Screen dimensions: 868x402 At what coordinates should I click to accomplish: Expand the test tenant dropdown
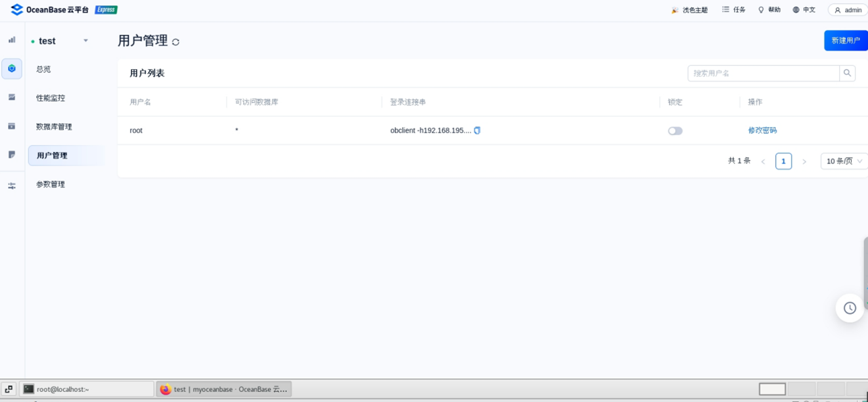coord(86,41)
